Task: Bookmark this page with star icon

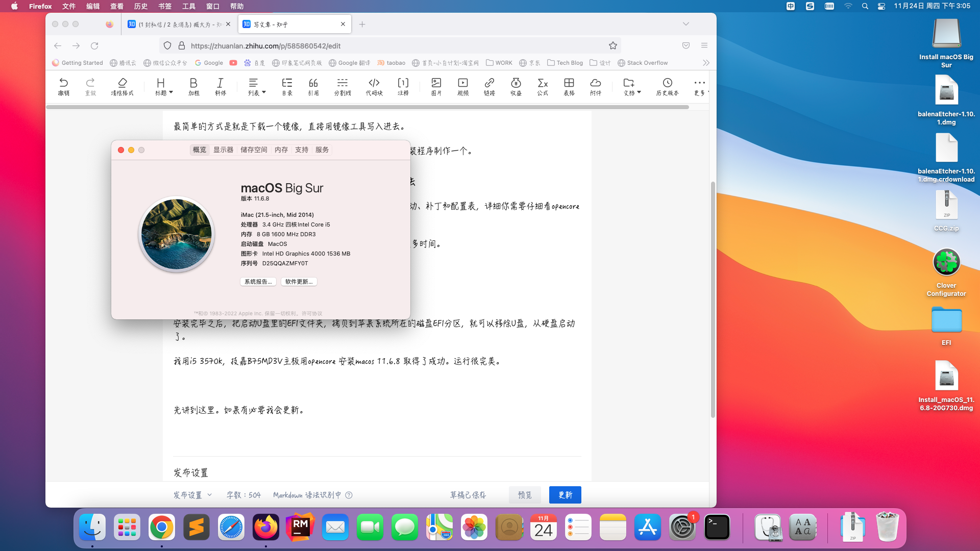Action: click(613, 45)
